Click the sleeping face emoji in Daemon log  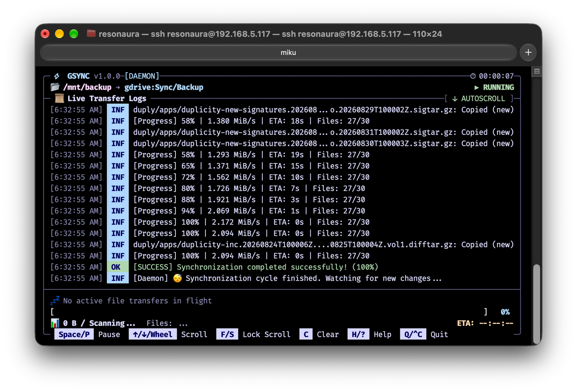click(177, 278)
